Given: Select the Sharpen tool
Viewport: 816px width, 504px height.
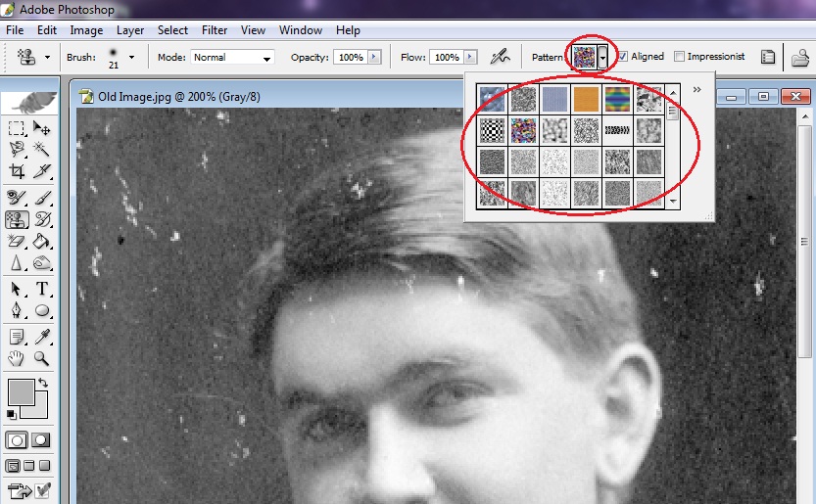Looking at the screenshot, I should 16,263.
